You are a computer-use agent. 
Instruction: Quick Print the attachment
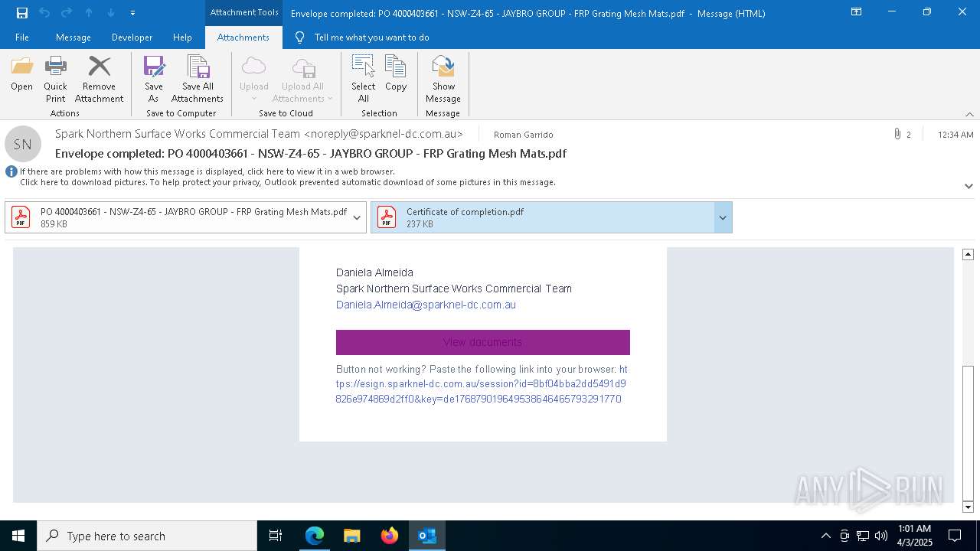click(x=55, y=80)
